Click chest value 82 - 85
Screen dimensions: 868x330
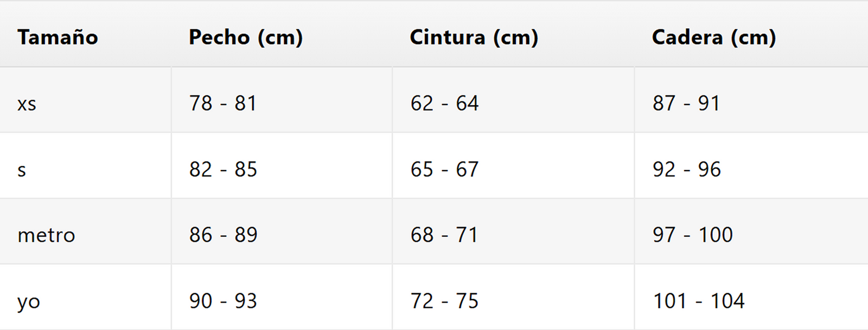[223, 169]
